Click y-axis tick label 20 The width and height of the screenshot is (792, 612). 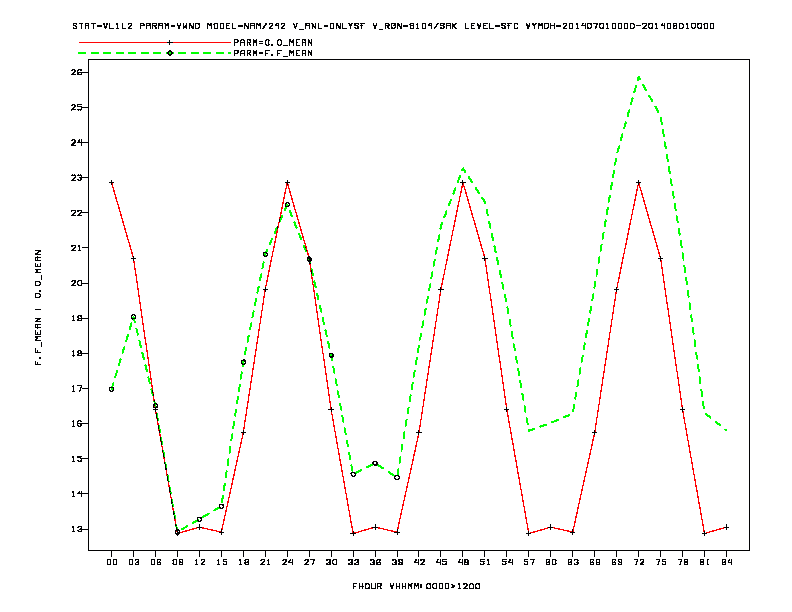[76, 283]
